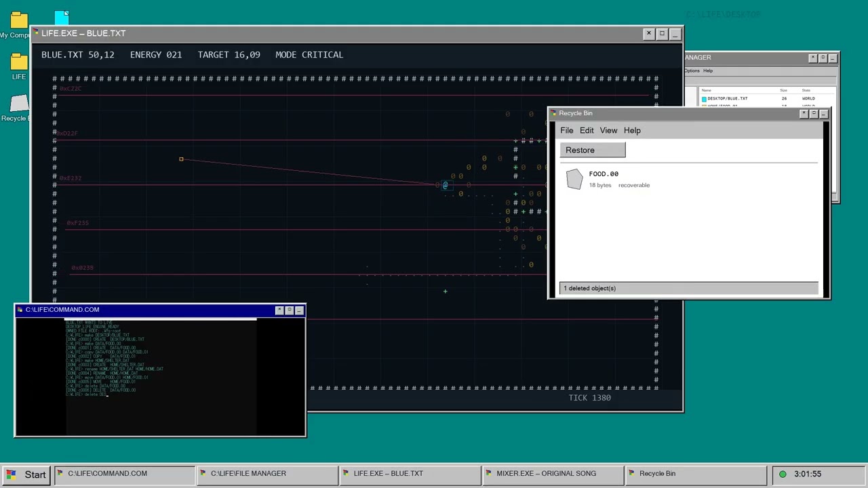Select the cyan document icon on desktop
The width and height of the screenshot is (868, 488).
point(62,18)
